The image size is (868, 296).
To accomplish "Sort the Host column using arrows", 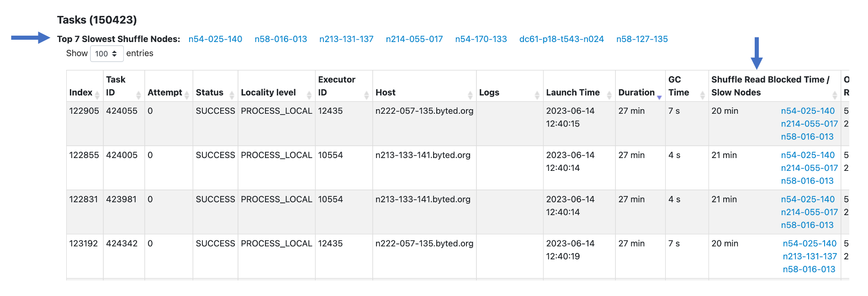I will pos(470,95).
